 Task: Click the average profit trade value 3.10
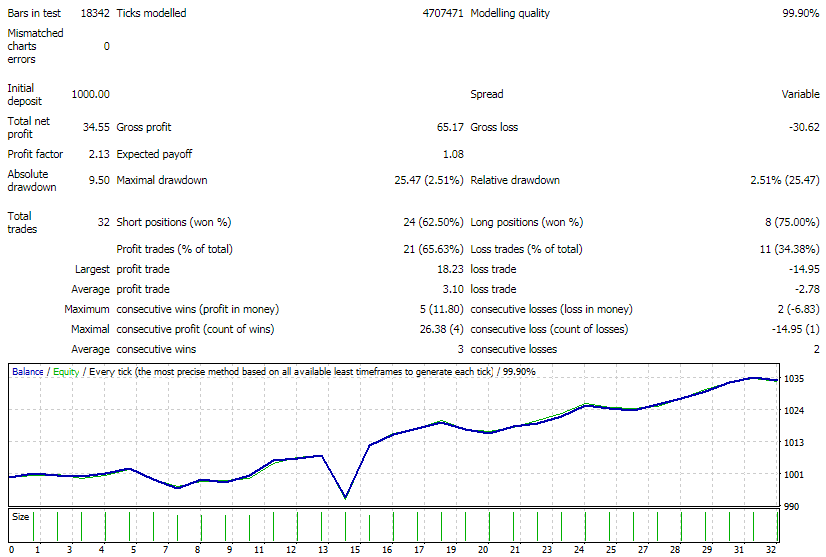tap(453, 289)
